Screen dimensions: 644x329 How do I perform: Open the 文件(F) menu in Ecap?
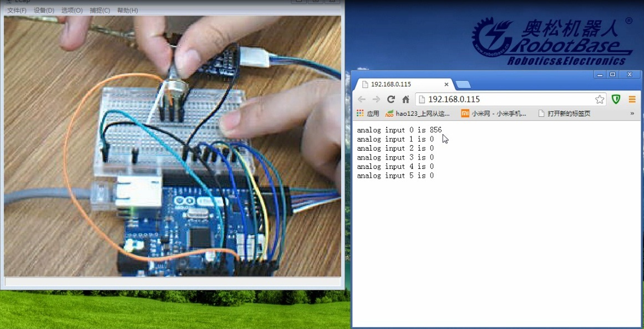click(17, 11)
